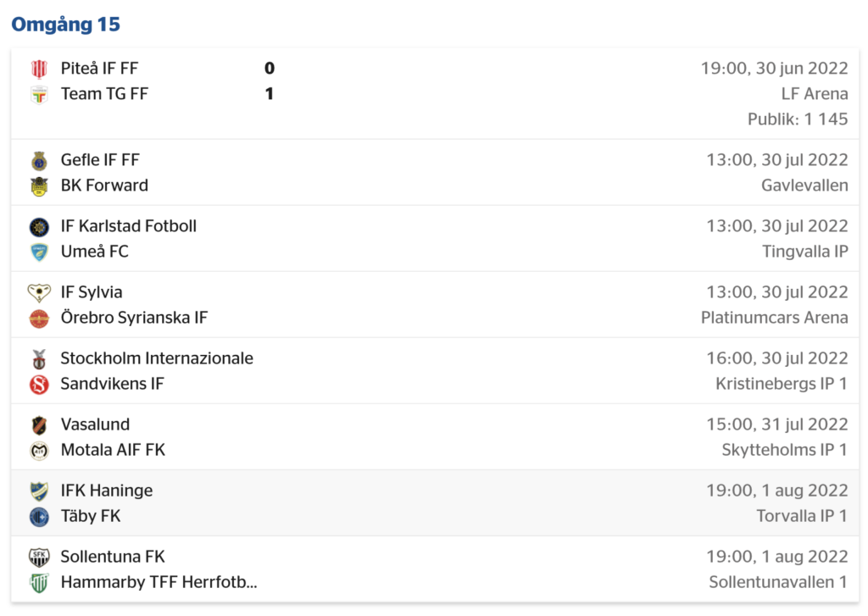868x616 pixels.
Task: Select Hammarby TFF Herrfotb... team name
Action: [x=159, y=582]
